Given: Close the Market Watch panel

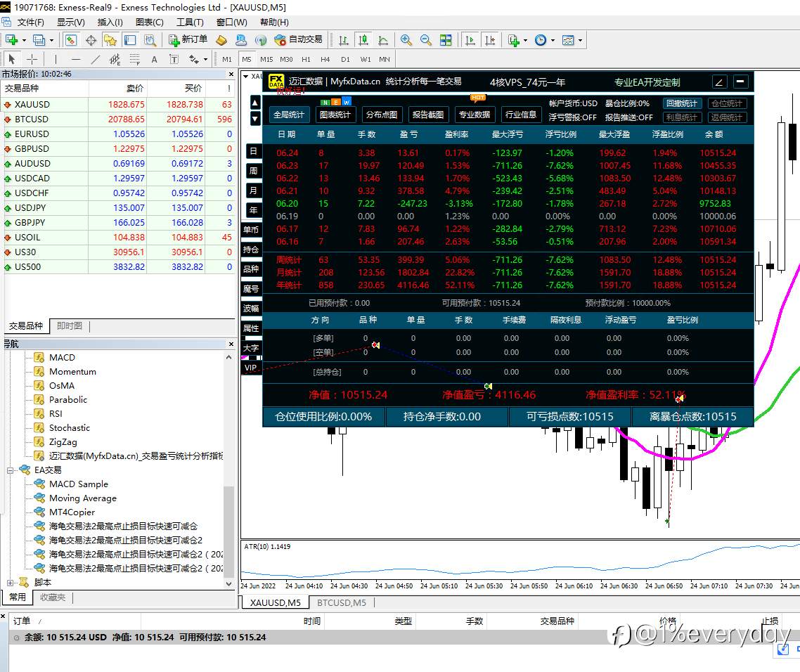Looking at the screenshot, I should [231, 74].
